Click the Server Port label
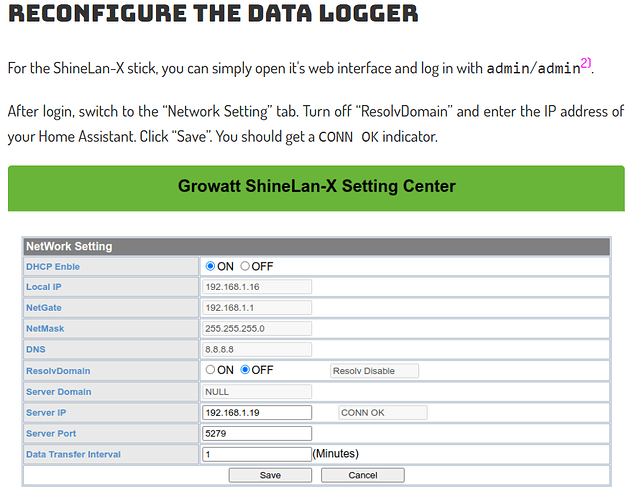 click(51, 433)
